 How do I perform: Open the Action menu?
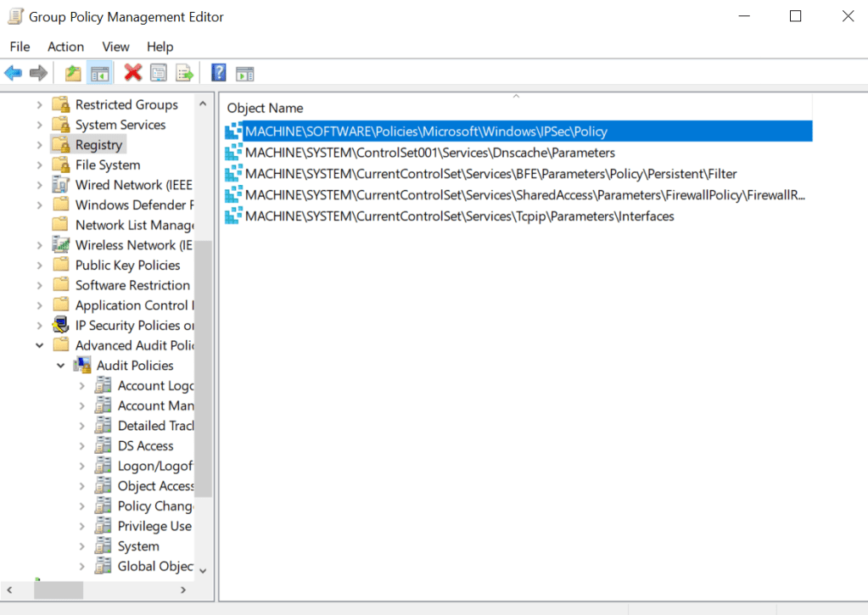[x=65, y=47]
